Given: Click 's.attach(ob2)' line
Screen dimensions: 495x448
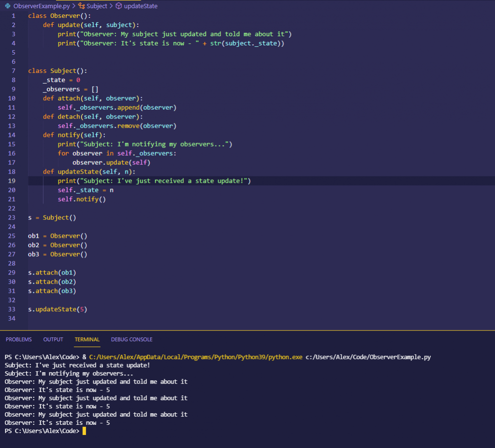Looking at the screenshot, I should (x=52, y=282).
